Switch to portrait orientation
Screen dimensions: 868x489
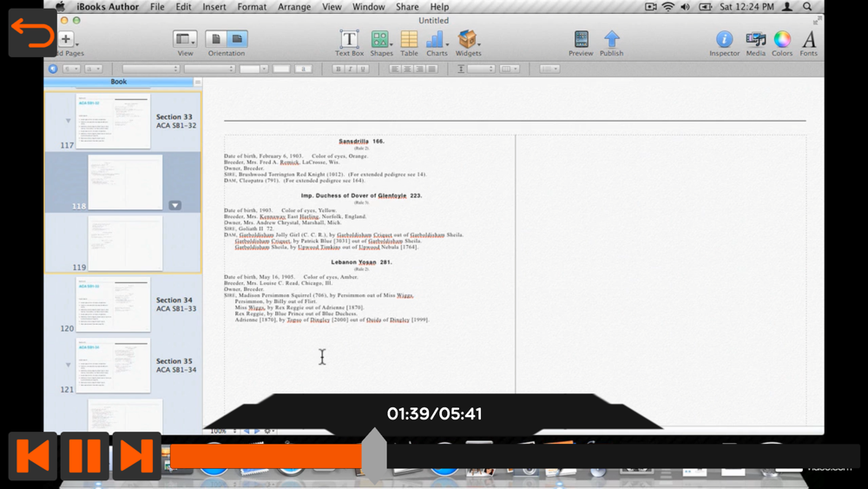coord(216,39)
